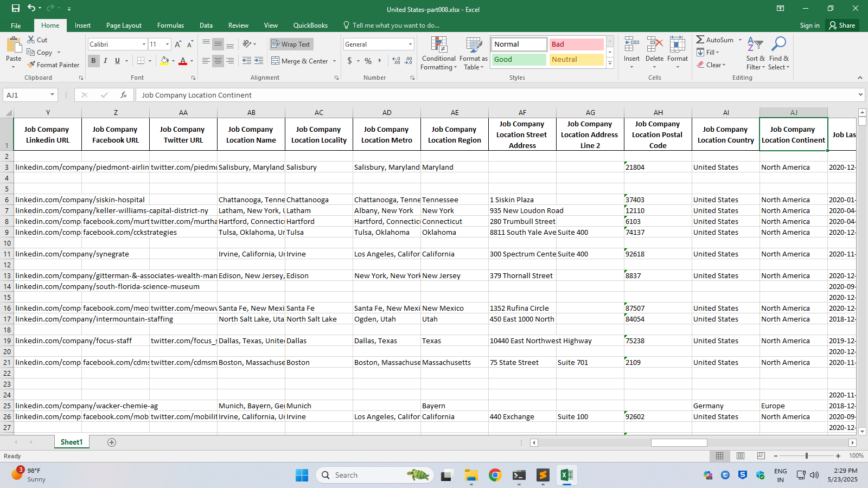Apply Comma Style format
The height and width of the screenshot is (488, 868).
(x=380, y=61)
